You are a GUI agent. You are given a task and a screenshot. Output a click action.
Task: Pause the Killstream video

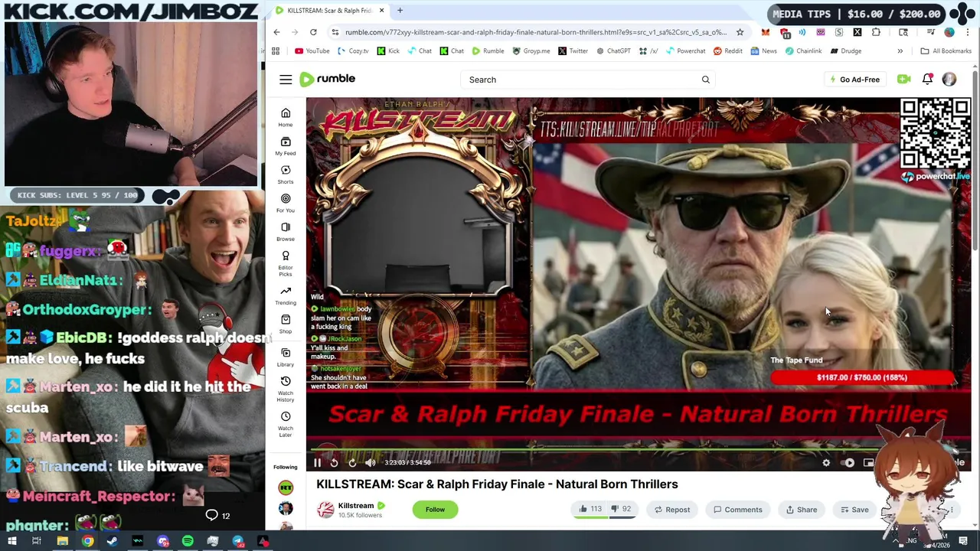[317, 462]
